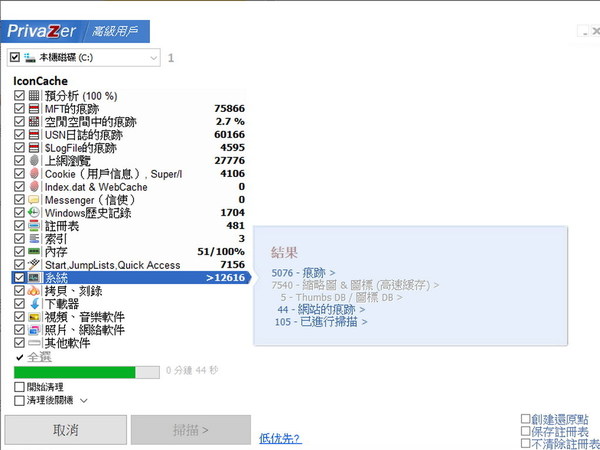
Task: Click the 空閒空間中的痕跡 icon
Action: (34, 122)
